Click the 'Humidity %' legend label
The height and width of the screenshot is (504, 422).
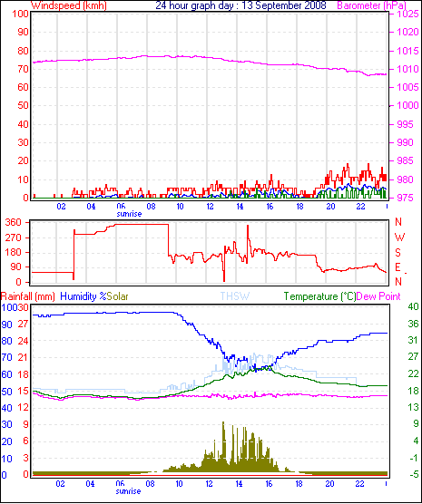(83, 296)
